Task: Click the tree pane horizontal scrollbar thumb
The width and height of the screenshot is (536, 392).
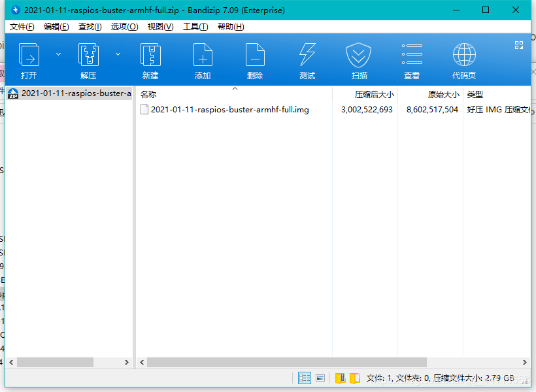Action: click(55, 362)
